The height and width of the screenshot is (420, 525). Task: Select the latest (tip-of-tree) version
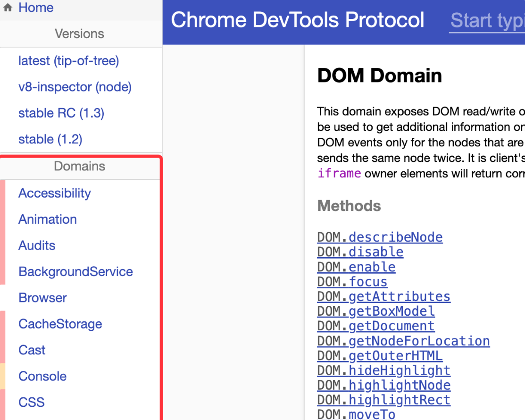point(69,61)
